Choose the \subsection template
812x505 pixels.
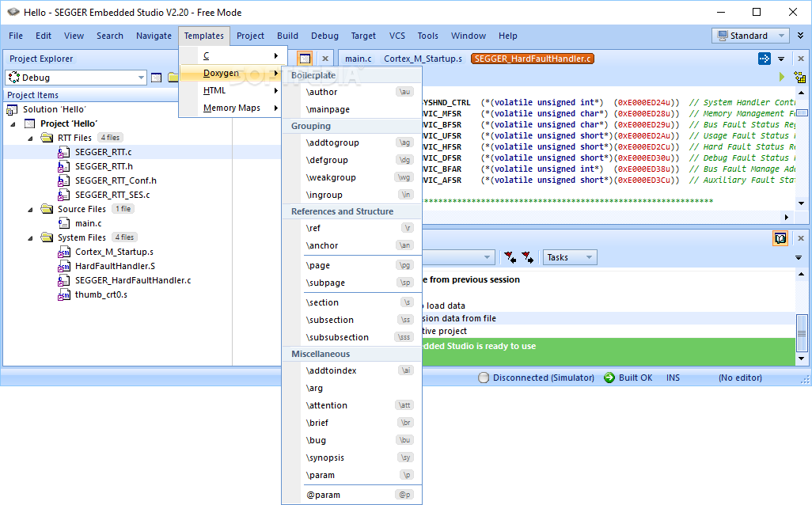pos(351,320)
